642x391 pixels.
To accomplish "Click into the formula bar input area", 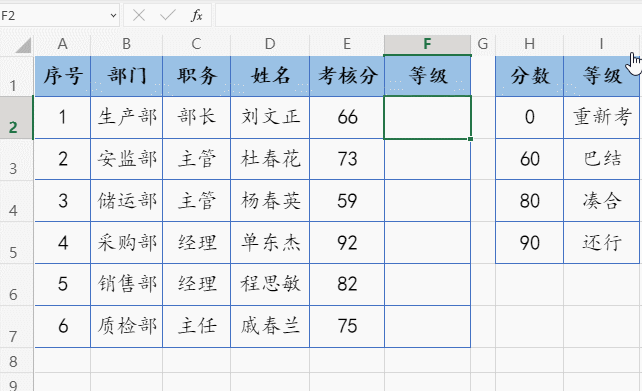I will 428,16.
